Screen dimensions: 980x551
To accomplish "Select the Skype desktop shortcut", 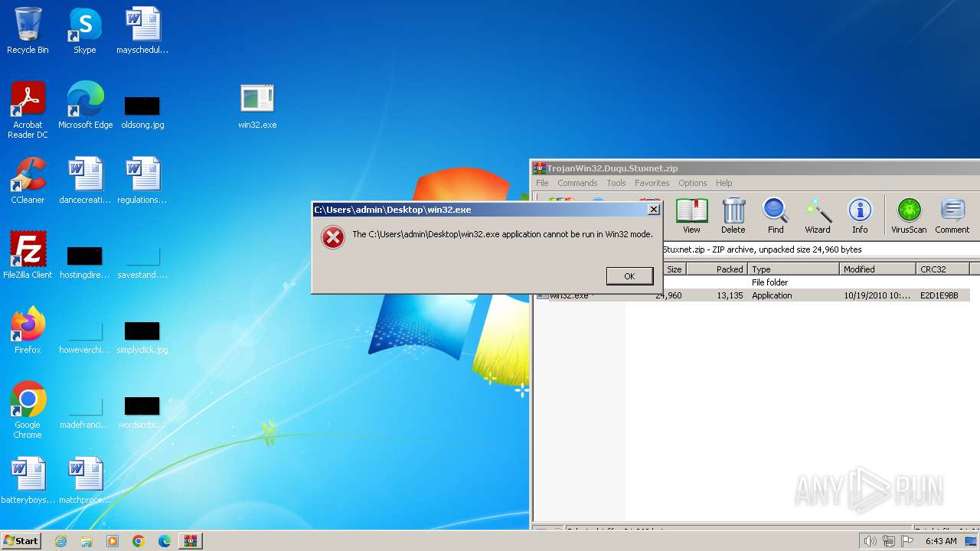I will click(85, 31).
